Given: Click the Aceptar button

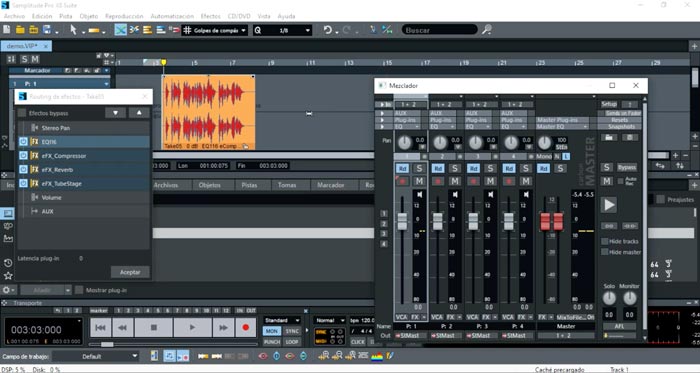Looking at the screenshot, I should (x=130, y=272).
